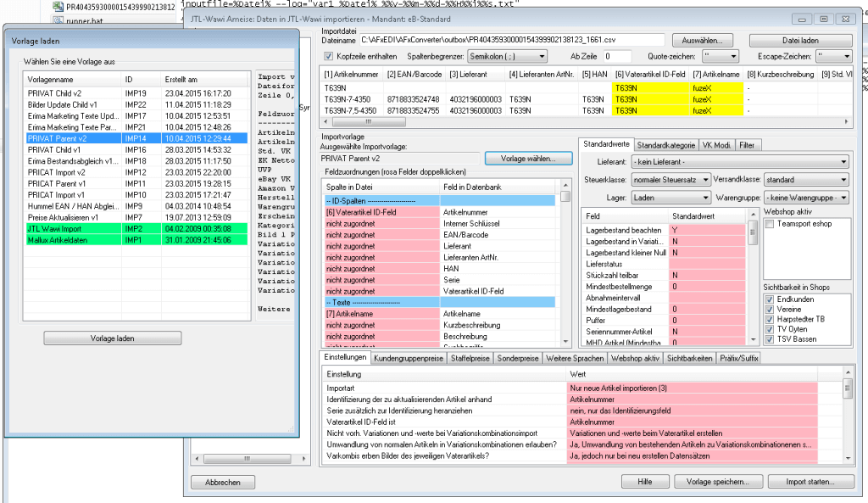Click the Feldzuordnungen list vertical scrollbar
The width and height of the screenshot is (868, 503).
pyautogui.click(x=565, y=271)
